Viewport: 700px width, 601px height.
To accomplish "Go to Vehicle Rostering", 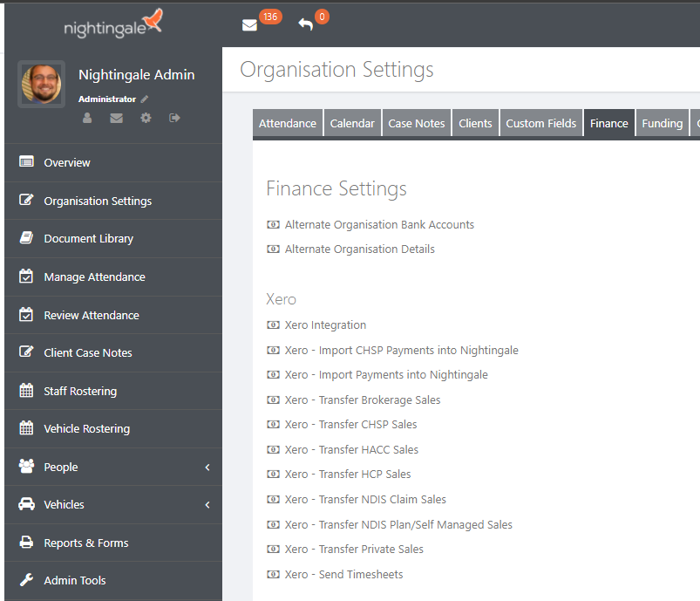I will click(87, 429).
